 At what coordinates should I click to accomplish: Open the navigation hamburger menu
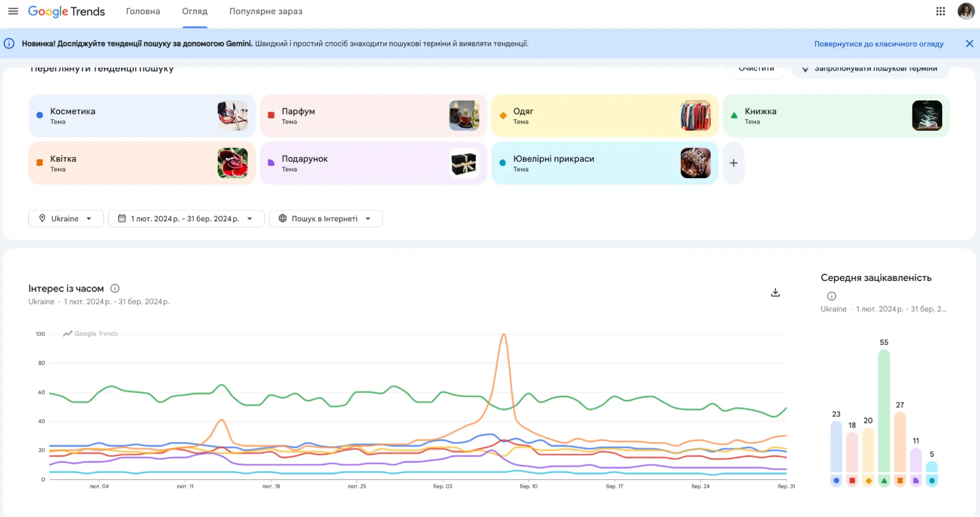pos(13,11)
